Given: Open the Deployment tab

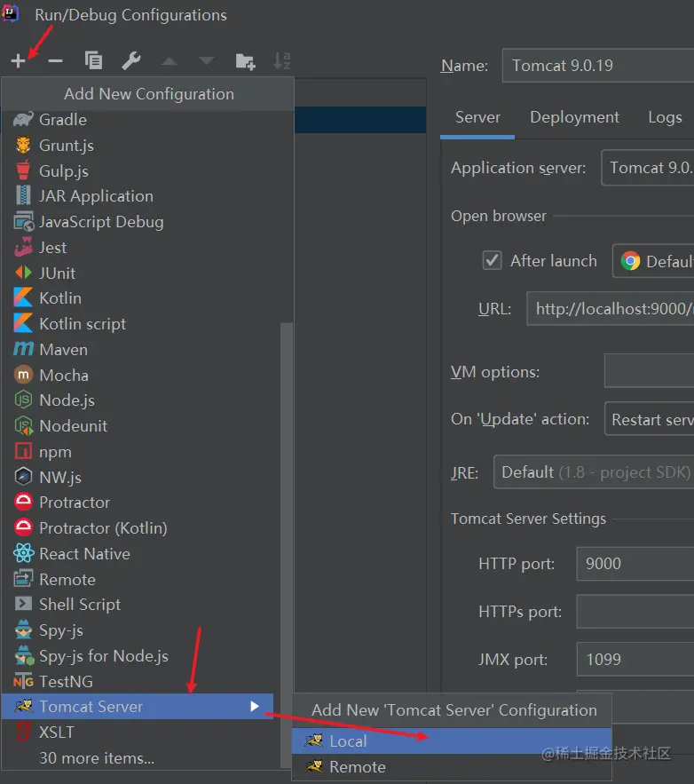Looking at the screenshot, I should [x=574, y=117].
